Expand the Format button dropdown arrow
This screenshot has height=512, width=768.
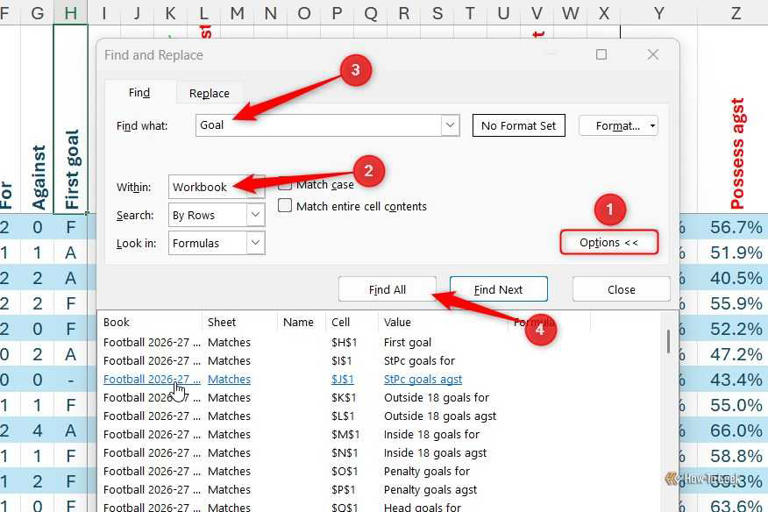(652, 126)
